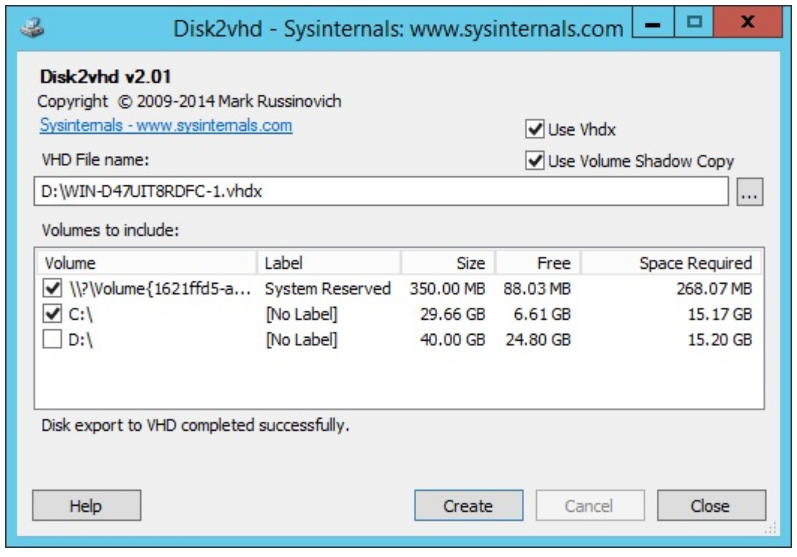This screenshot has height=557, width=797.
Task: Click the Free column header
Action: pos(537,263)
